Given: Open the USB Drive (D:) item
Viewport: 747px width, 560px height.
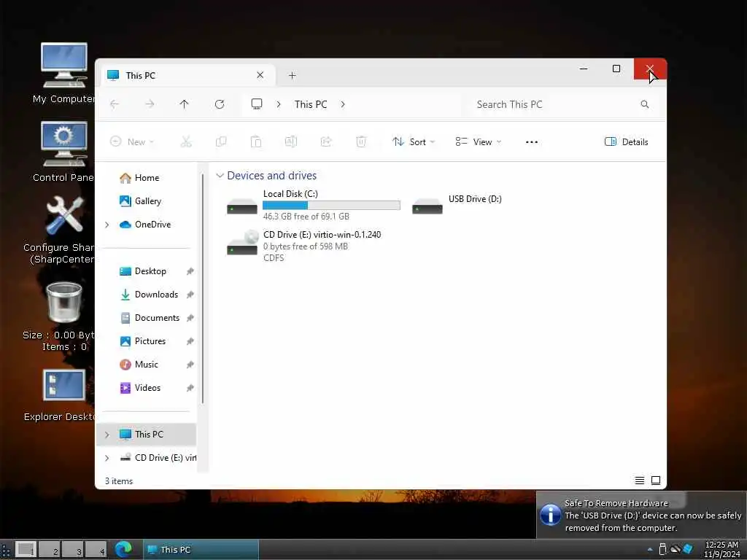Looking at the screenshot, I should pyautogui.click(x=457, y=205).
